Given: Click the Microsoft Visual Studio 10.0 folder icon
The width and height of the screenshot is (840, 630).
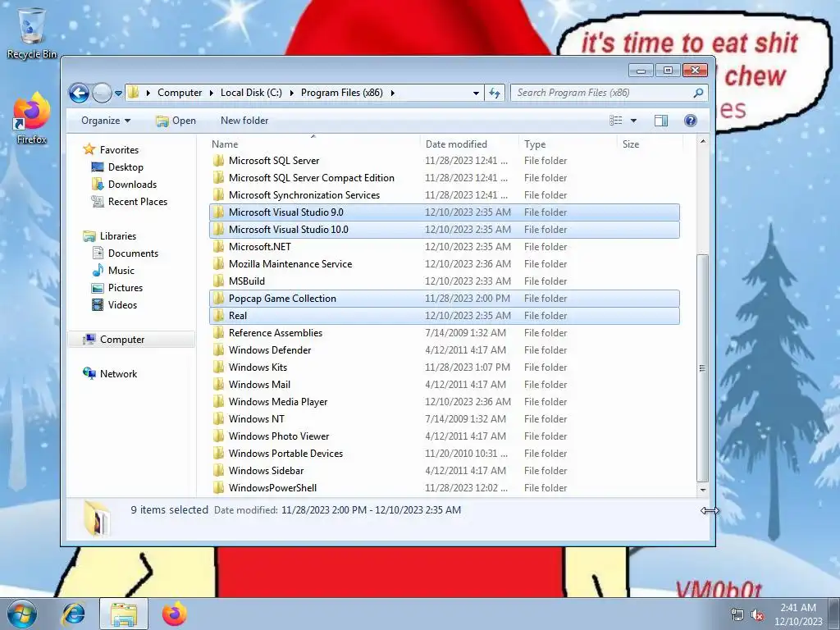Looking at the screenshot, I should (218, 230).
